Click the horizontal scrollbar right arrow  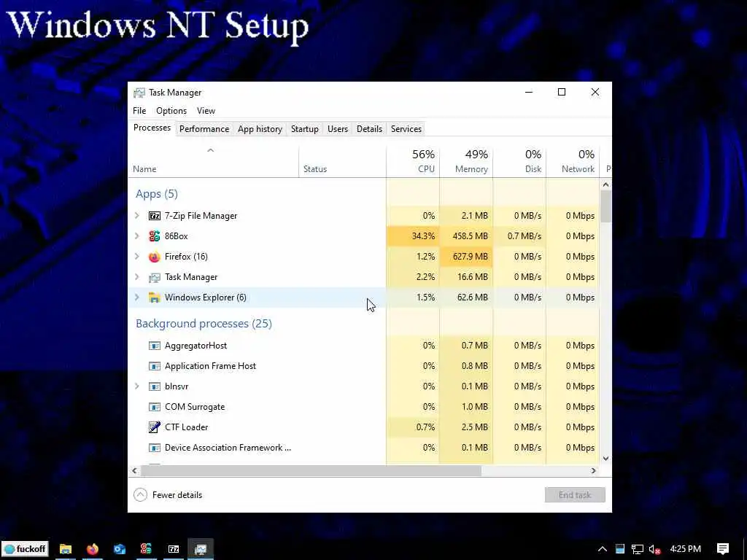[594, 471]
